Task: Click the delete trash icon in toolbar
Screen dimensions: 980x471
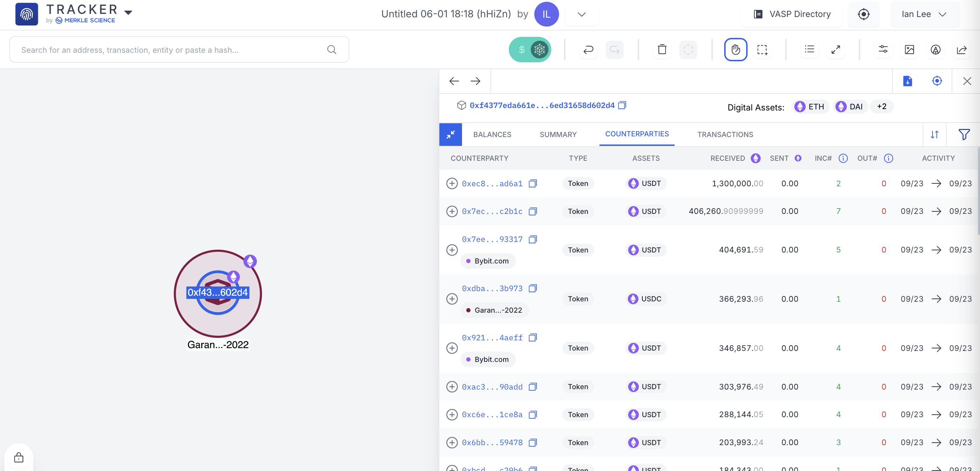Action: [x=662, y=50]
